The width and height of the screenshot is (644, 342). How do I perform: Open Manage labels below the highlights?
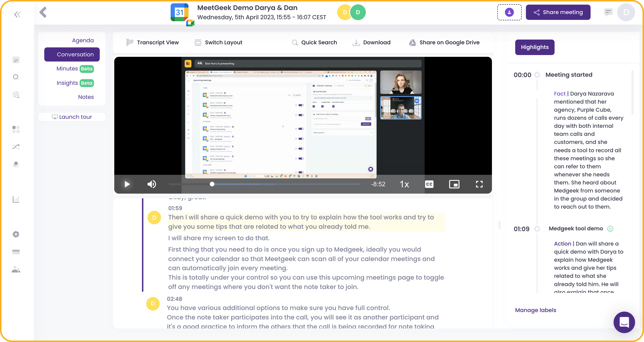click(536, 310)
